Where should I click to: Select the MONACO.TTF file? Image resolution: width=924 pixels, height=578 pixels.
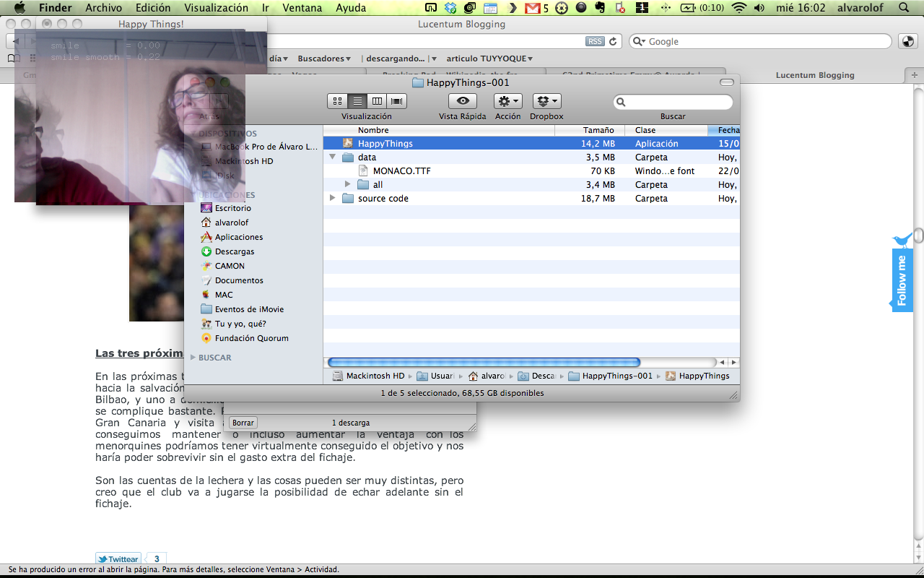[x=401, y=171]
